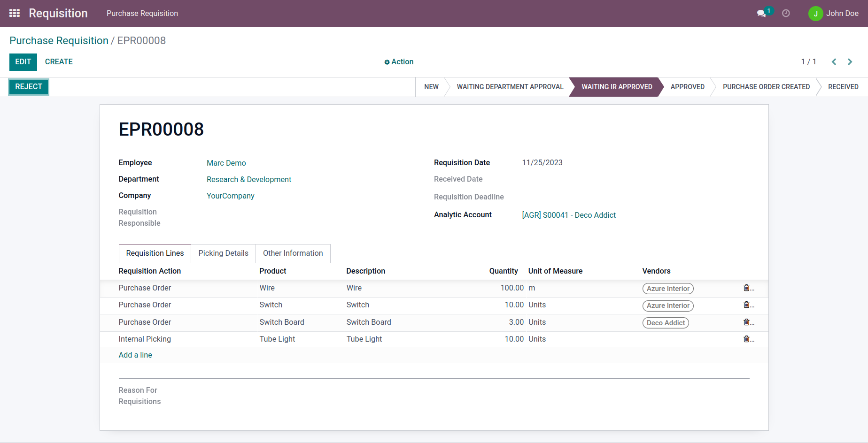Viewport: 868px width, 443px height.
Task: Open the Marc Demo employee link
Action: click(x=226, y=163)
